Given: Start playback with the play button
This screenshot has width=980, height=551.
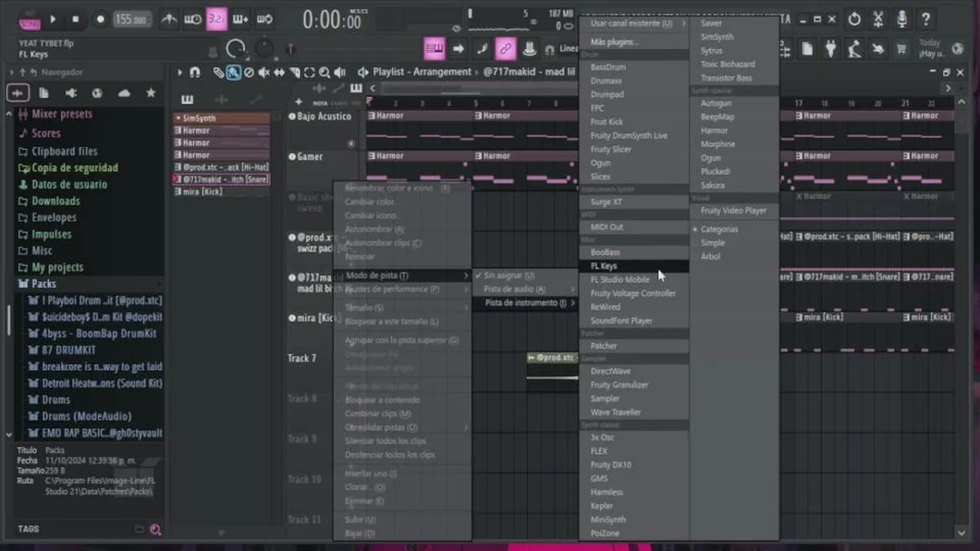Looking at the screenshot, I should point(53,19).
